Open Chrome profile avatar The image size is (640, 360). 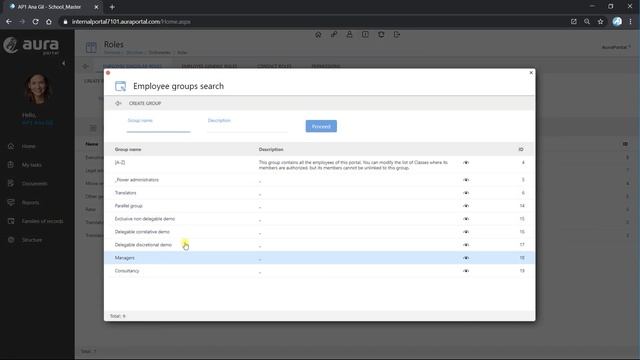[617, 22]
